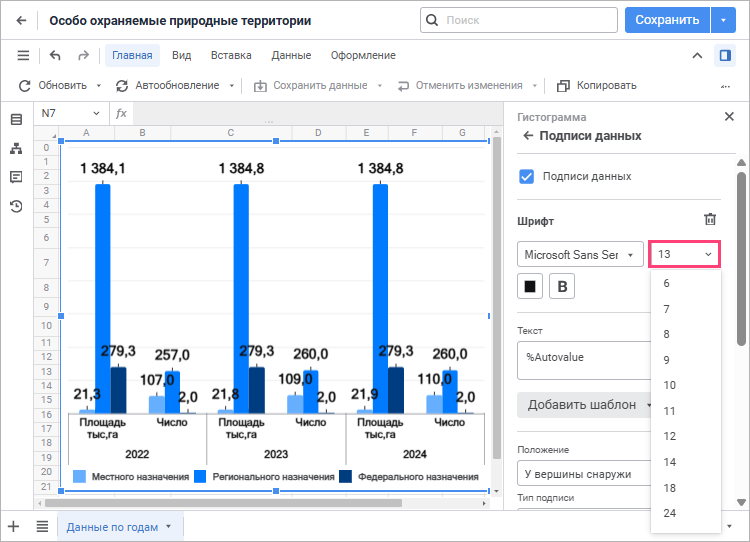Open the black font color swatch
The width and height of the screenshot is (750, 542).
tap(530, 286)
